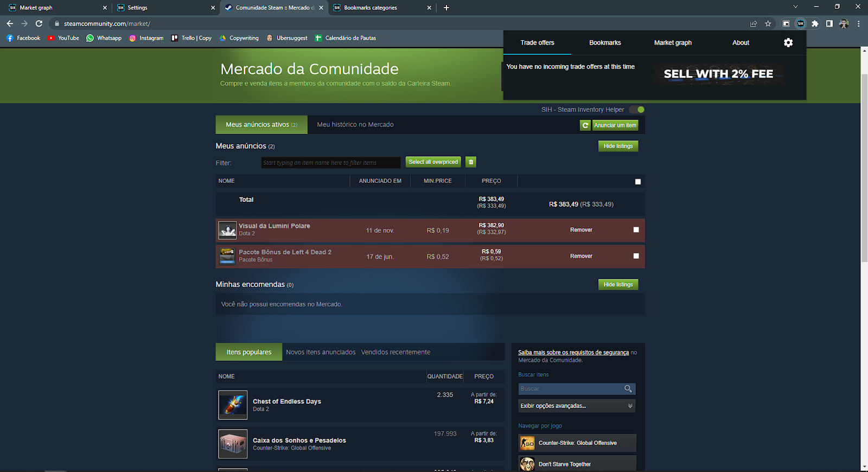Open Meu histórico no Mercado tab
This screenshot has width=868, height=472.
[355, 125]
